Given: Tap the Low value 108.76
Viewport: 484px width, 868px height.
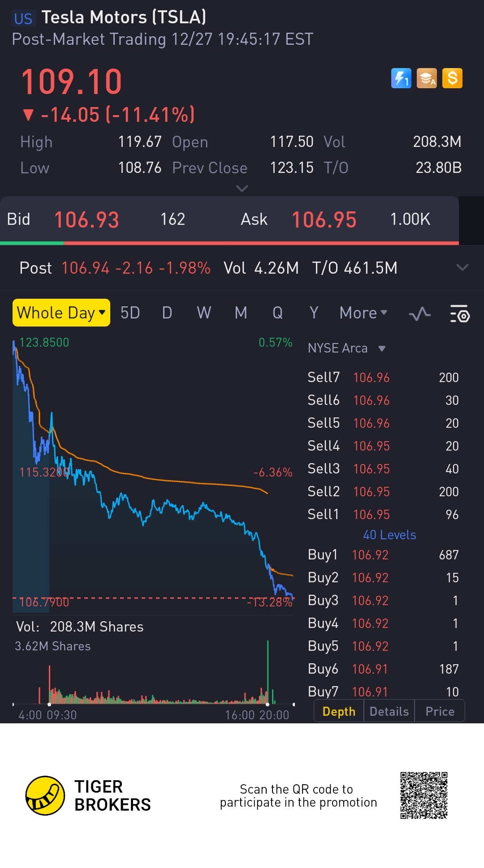Looking at the screenshot, I should point(139,168).
